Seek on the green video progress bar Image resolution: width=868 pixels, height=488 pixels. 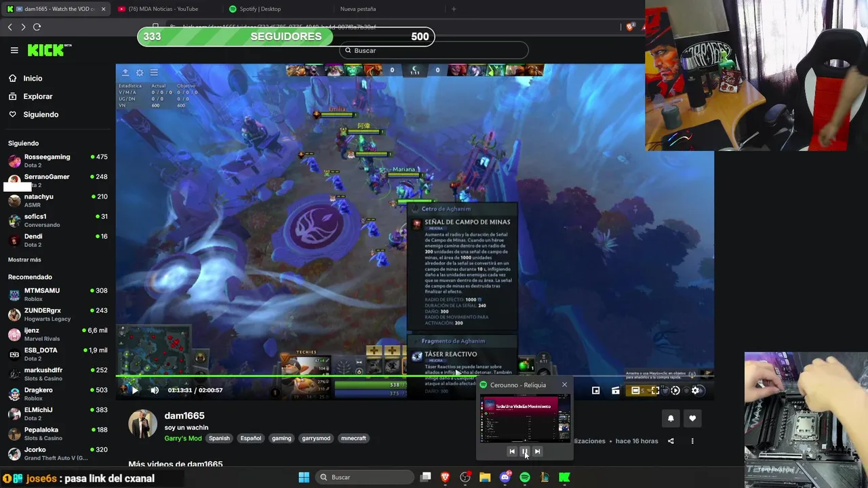[x=414, y=376]
